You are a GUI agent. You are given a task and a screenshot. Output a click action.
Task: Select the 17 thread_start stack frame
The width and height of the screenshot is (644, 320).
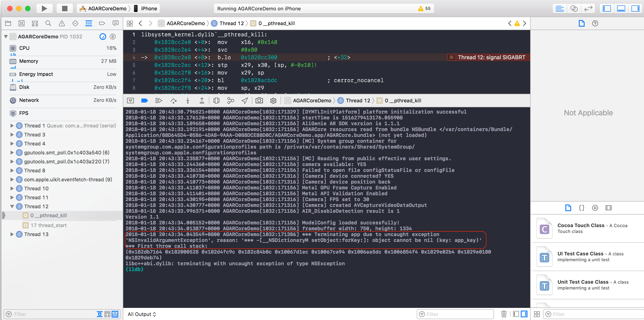click(48, 225)
